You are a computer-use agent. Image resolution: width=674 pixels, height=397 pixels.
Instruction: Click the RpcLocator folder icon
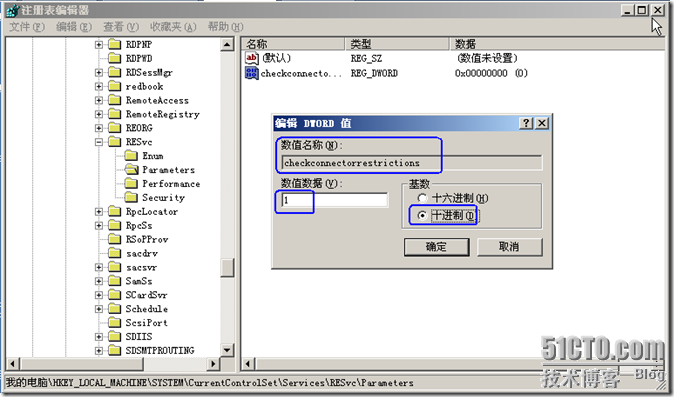point(114,211)
